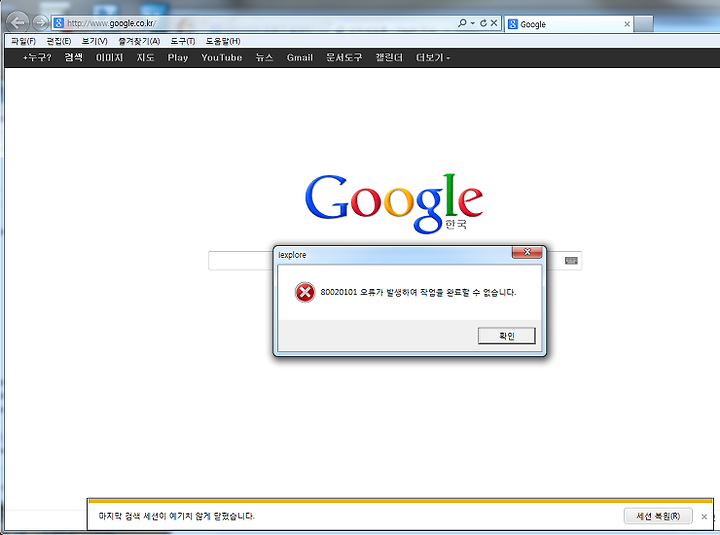Switch to the Google browser tab
This screenshot has width=720, height=535.
(x=568, y=24)
